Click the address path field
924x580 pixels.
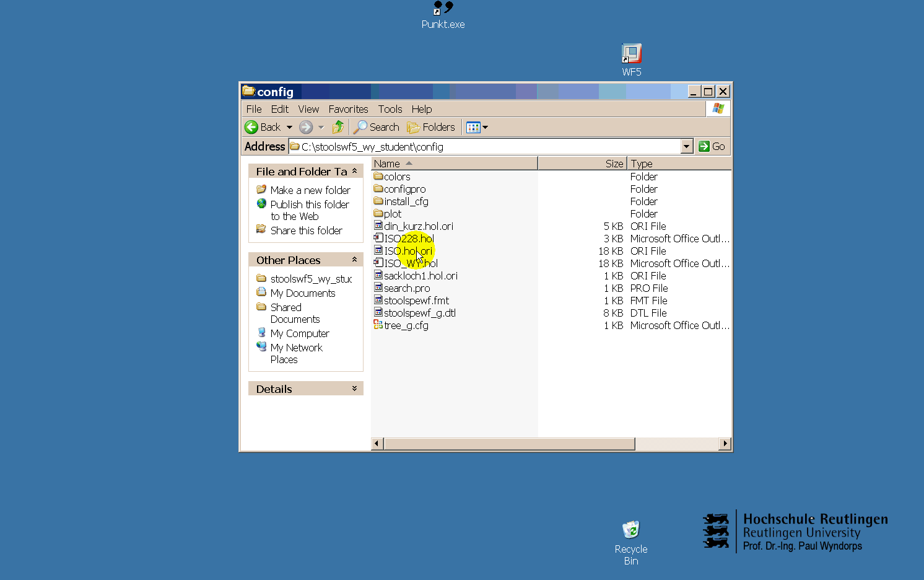point(485,146)
